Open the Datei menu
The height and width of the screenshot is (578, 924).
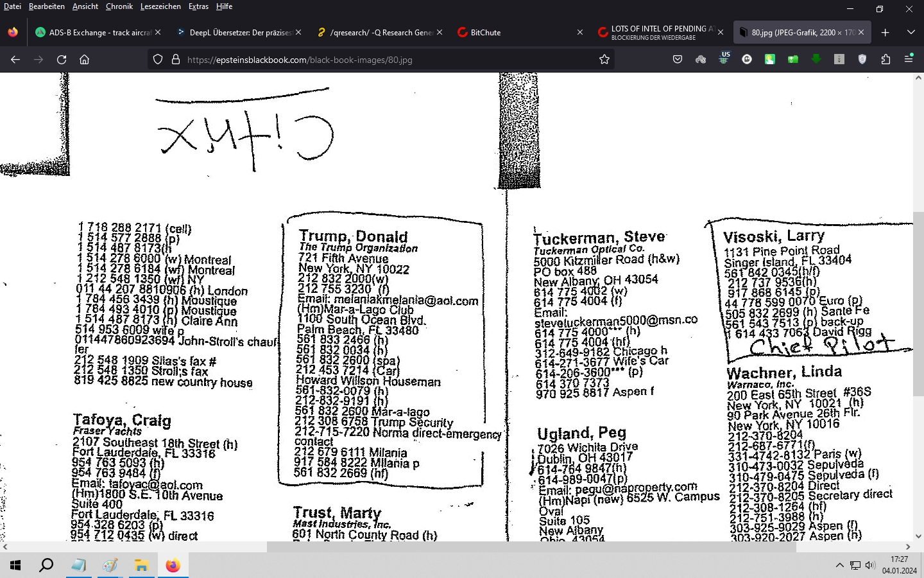[12, 6]
